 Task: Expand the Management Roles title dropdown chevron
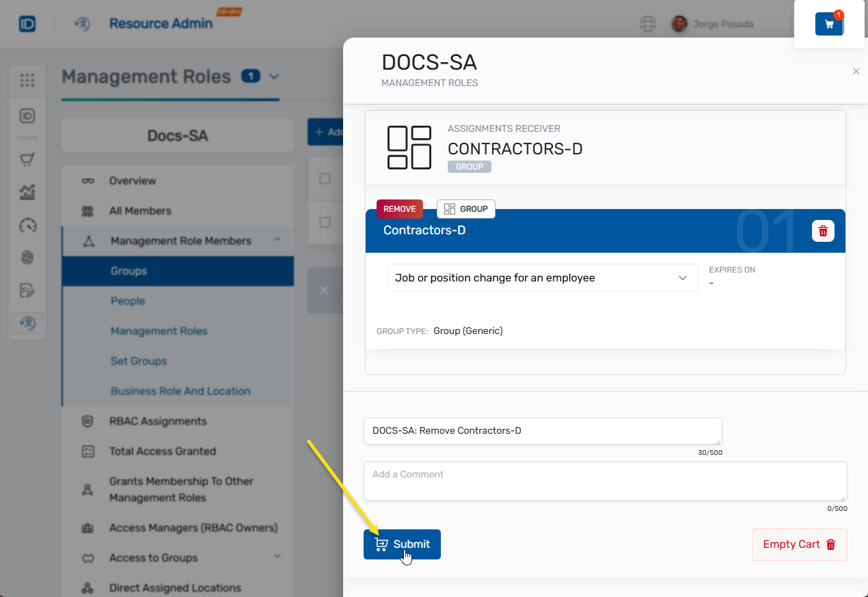[274, 77]
